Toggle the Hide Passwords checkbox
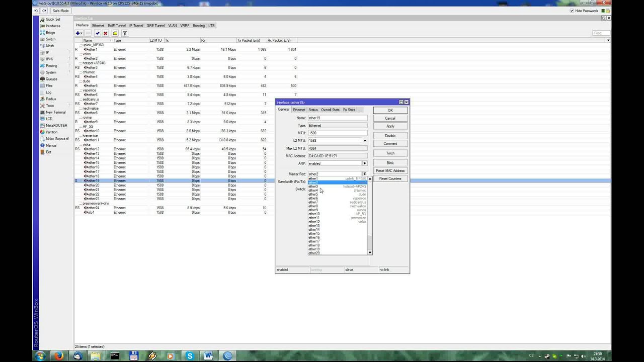Image resolution: width=644 pixels, height=362 pixels. tap(572, 11)
